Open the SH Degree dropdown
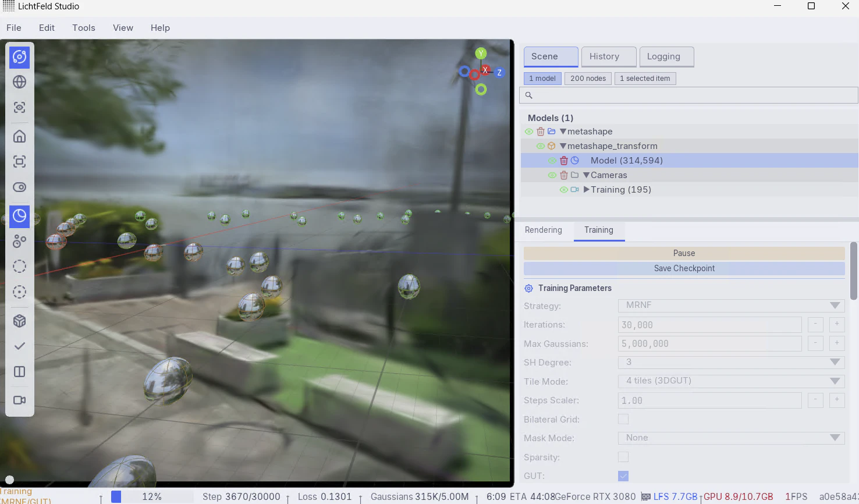Viewport: 859px width, 504px height. click(x=731, y=362)
